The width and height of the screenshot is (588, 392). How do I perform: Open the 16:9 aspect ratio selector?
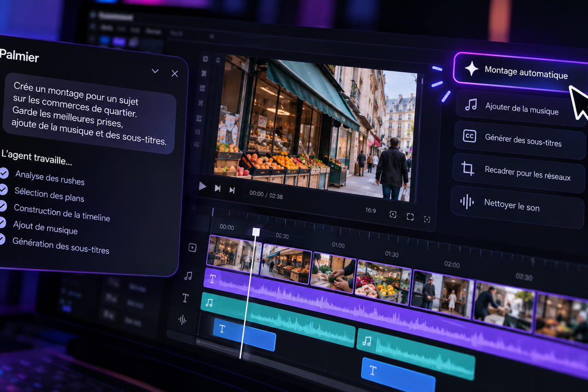pos(370,211)
